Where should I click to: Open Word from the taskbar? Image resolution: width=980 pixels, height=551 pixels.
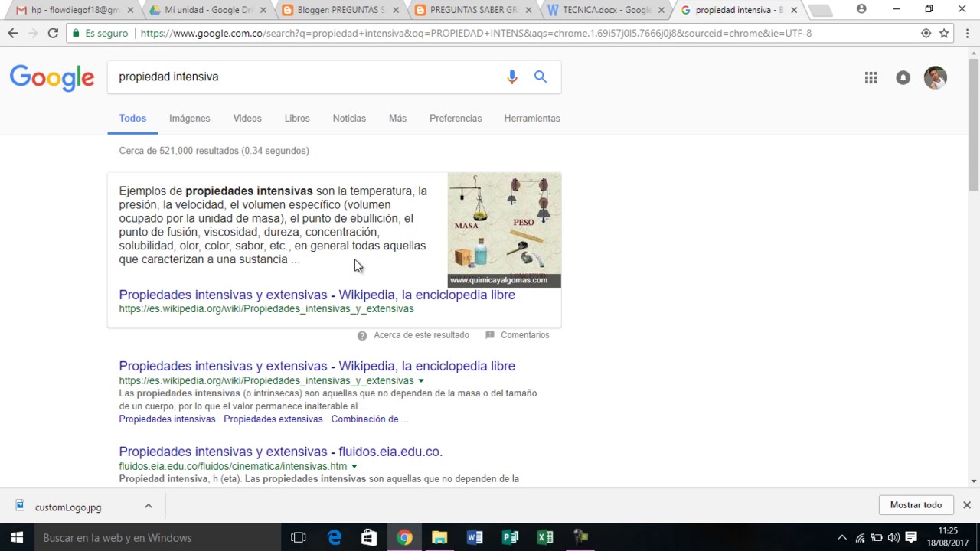point(475,537)
